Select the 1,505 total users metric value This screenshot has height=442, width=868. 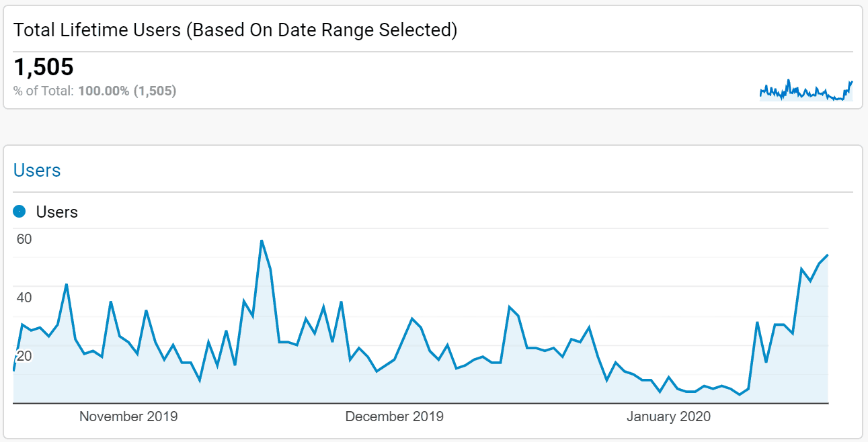click(44, 67)
